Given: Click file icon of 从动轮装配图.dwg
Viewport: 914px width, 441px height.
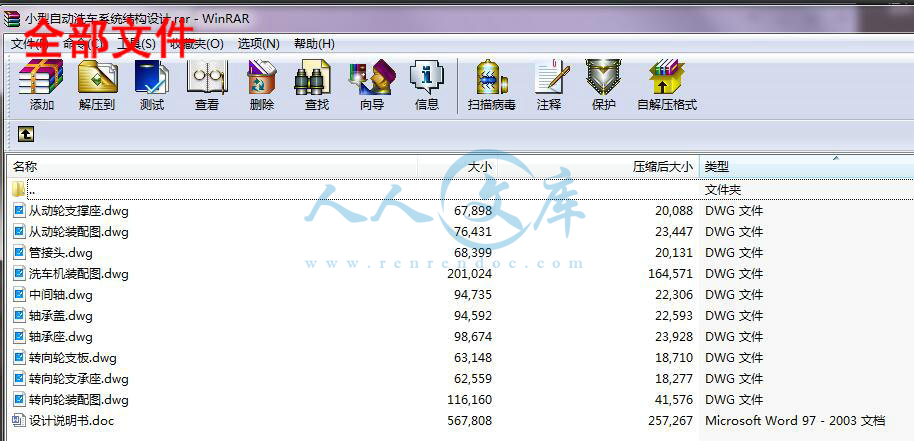Looking at the screenshot, I should click(20, 231).
